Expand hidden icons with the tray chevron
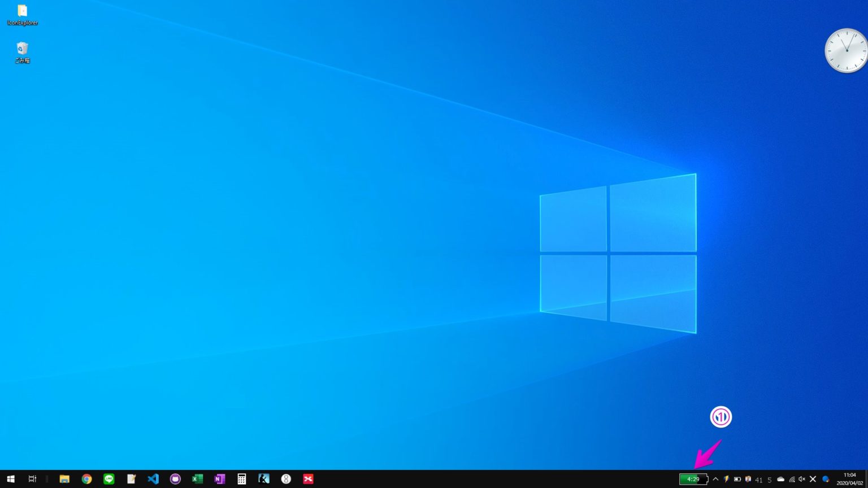This screenshot has height=488, width=868. [x=715, y=479]
